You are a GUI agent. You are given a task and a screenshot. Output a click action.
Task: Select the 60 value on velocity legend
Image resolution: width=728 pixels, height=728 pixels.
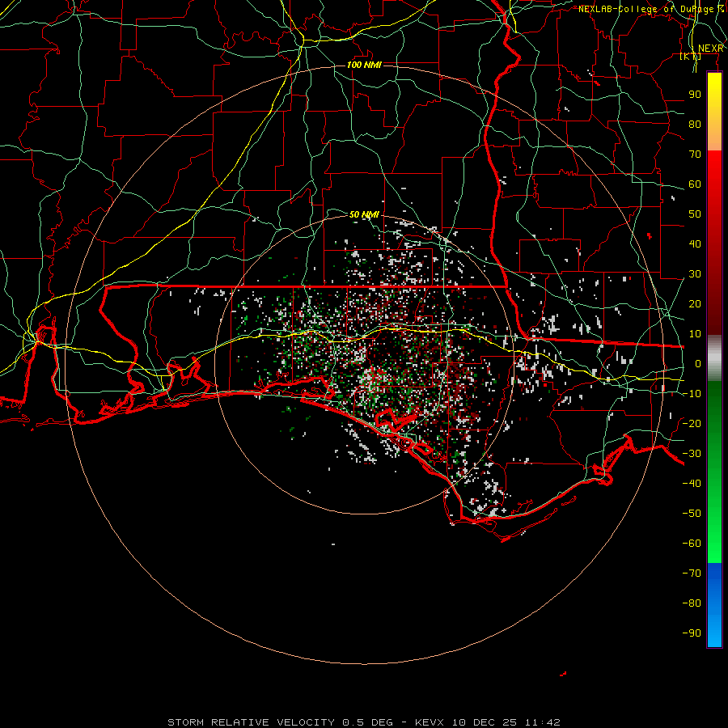[x=695, y=184]
